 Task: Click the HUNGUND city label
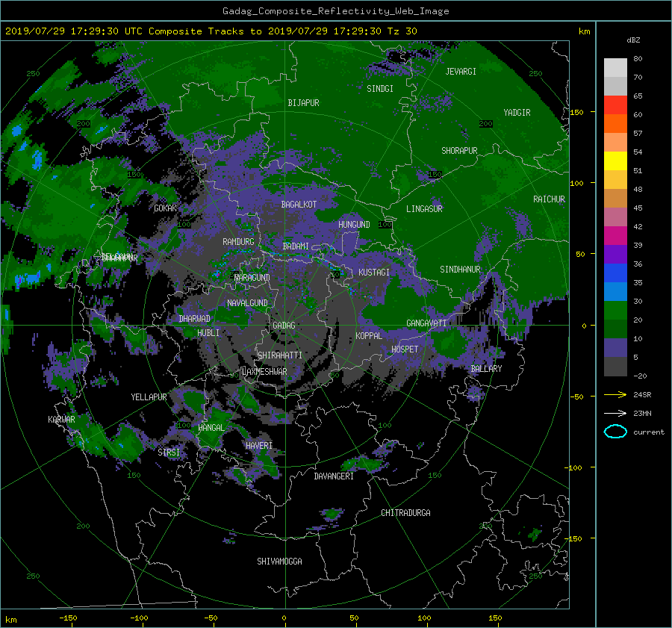(x=354, y=225)
